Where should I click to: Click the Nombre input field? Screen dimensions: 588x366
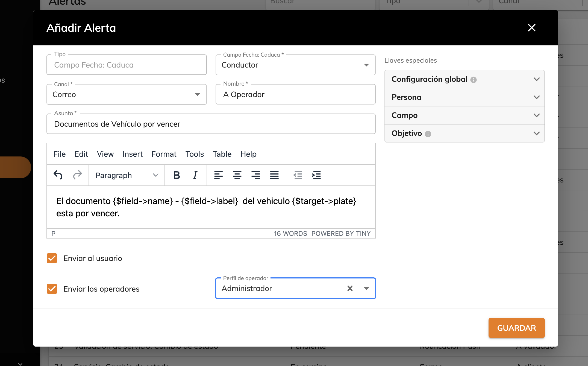pos(295,94)
